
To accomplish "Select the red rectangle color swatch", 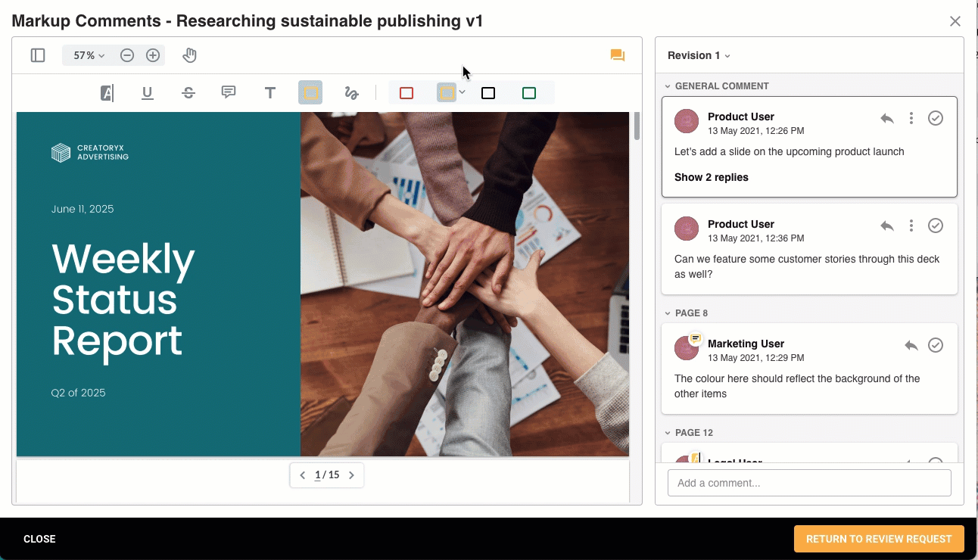I will click(406, 93).
